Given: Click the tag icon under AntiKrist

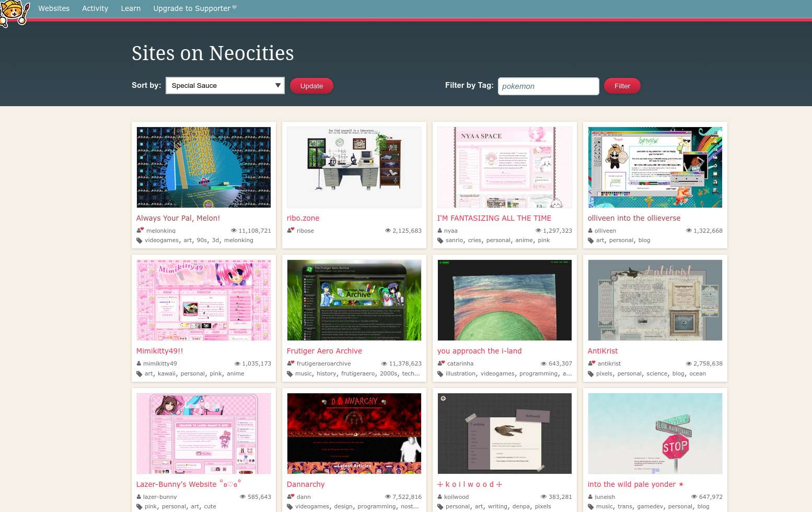Looking at the screenshot, I should coord(590,373).
